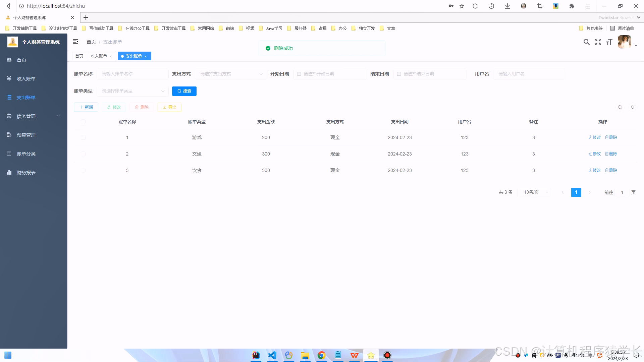Image resolution: width=644 pixels, height=362 pixels.
Task: Click the 搜索 button
Action: click(184, 91)
